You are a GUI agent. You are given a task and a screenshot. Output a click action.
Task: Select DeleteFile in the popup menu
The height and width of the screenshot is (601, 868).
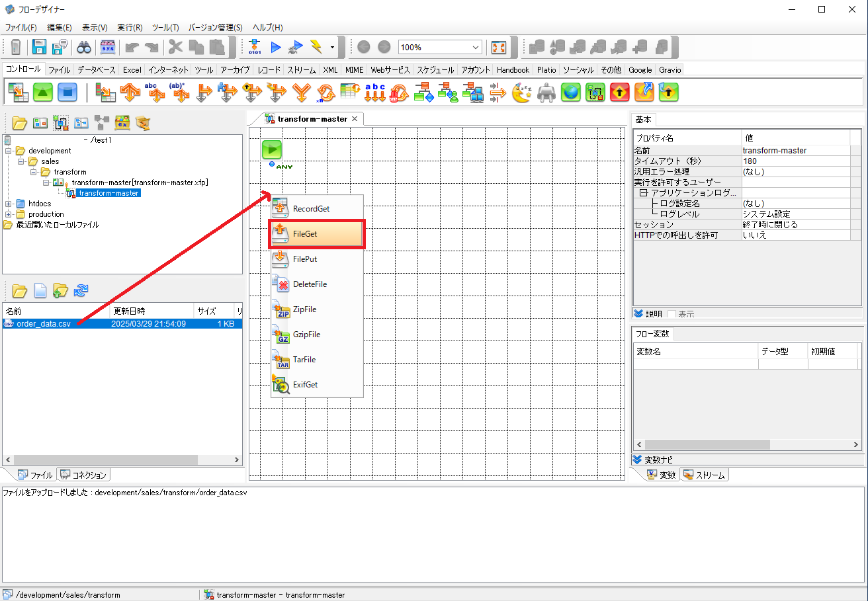(316, 284)
